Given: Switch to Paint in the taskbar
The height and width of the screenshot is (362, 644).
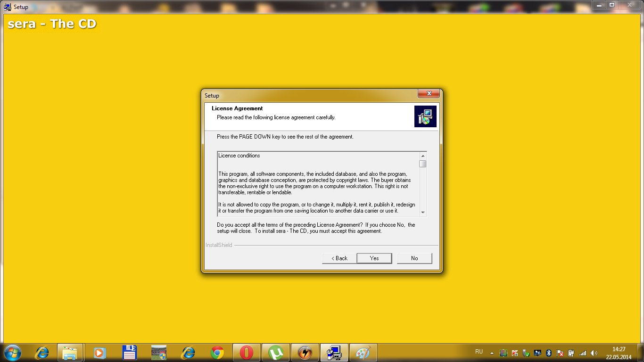Looking at the screenshot, I should (363, 352).
